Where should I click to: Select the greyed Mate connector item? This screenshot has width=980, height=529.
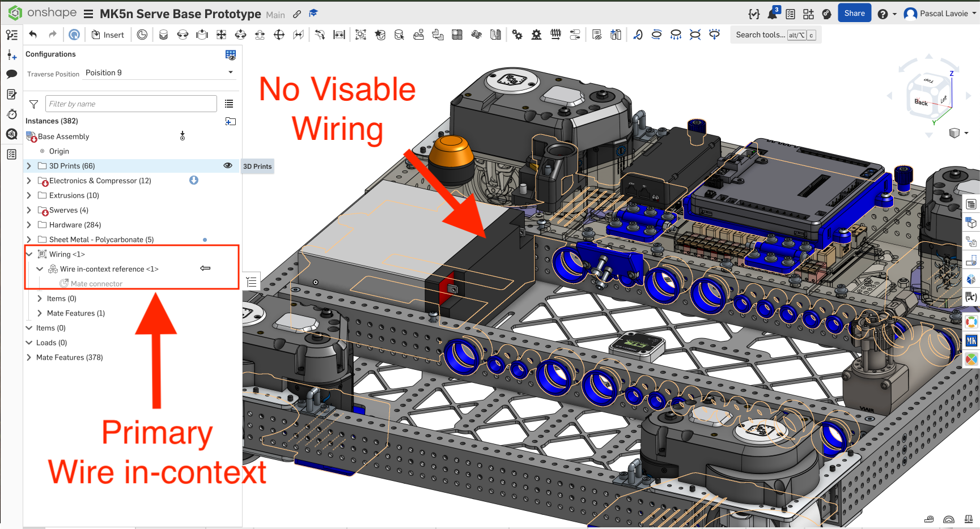click(x=96, y=284)
